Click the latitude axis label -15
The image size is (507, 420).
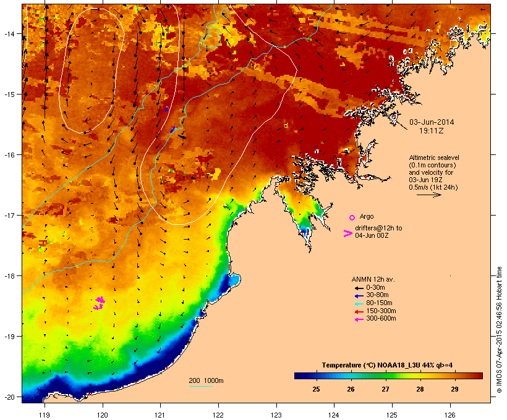[x=9, y=94]
